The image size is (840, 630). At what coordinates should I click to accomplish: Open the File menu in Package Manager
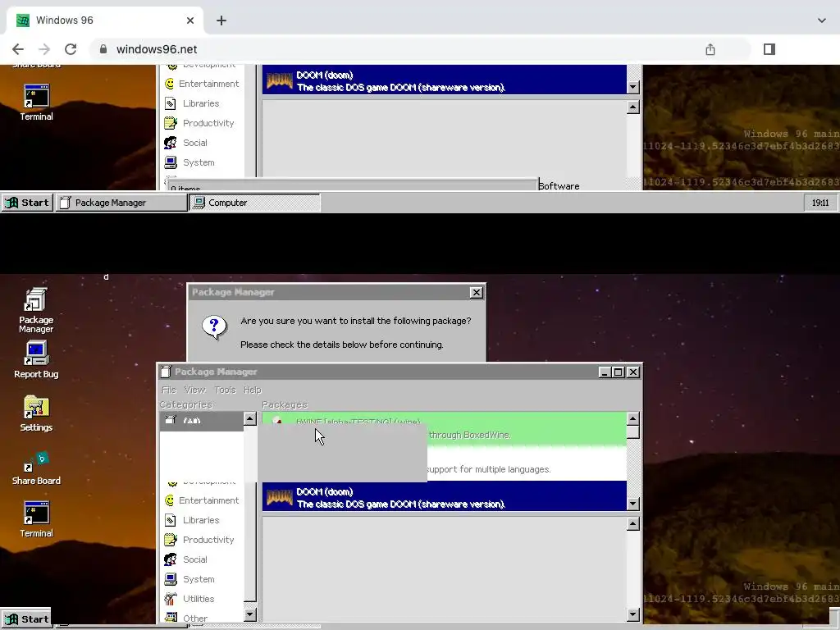169,390
